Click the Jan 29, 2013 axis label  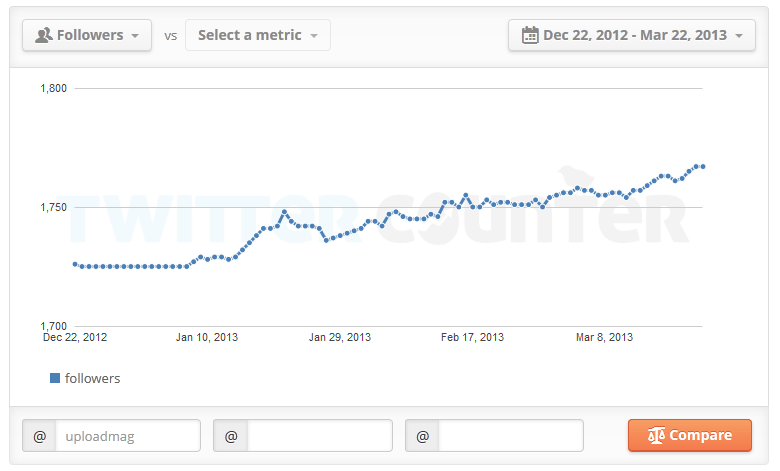pyautogui.click(x=340, y=337)
